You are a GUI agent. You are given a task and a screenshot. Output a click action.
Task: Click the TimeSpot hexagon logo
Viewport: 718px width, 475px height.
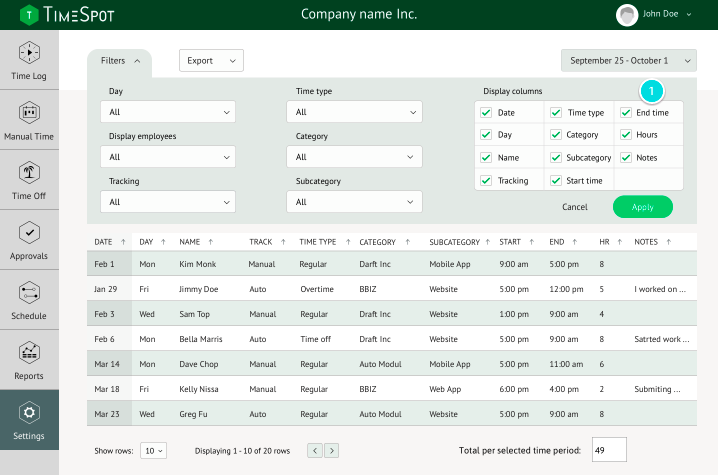pos(29,15)
